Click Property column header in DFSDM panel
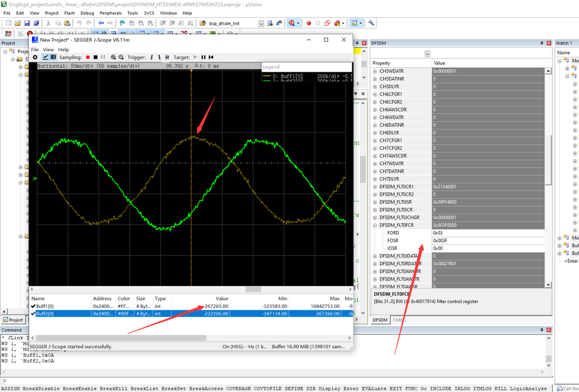The width and height of the screenshot is (579, 392). 401,63
